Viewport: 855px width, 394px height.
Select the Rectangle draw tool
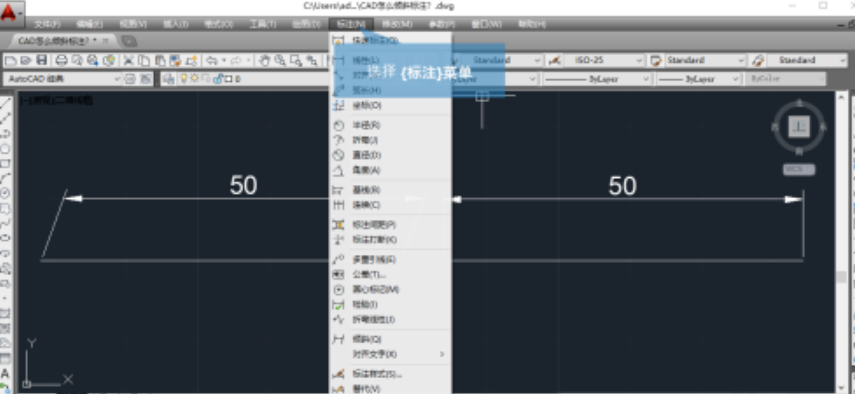[5, 163]
